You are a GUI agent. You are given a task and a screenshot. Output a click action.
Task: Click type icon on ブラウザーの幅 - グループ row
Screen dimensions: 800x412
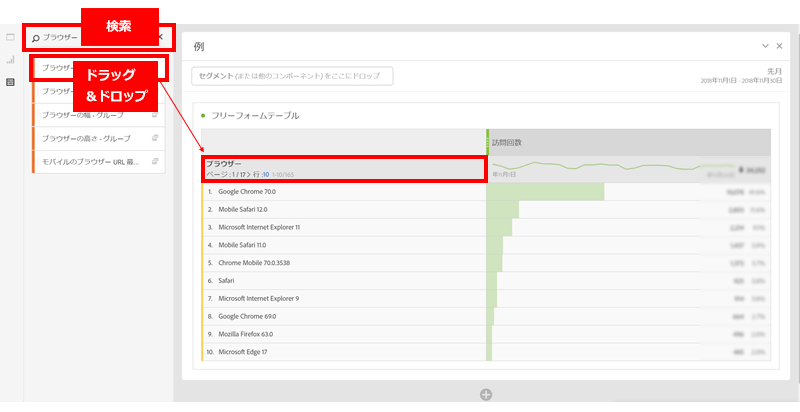155,115
